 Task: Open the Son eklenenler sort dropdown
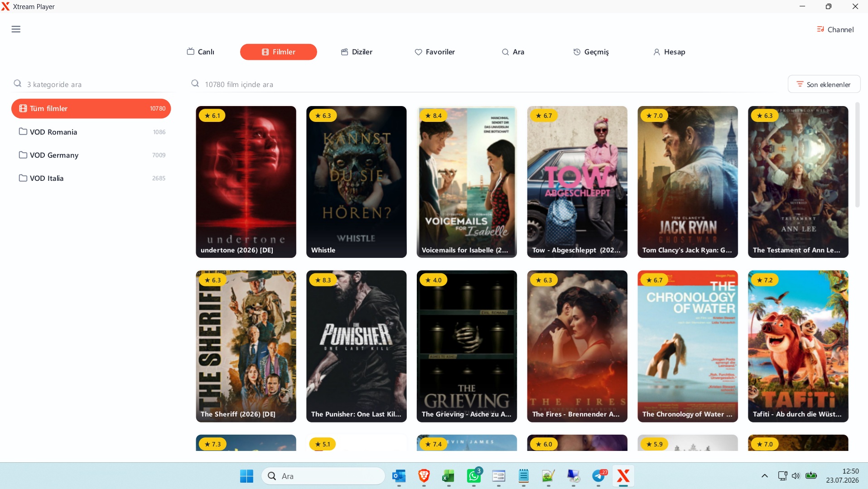(x=824, y=84)
